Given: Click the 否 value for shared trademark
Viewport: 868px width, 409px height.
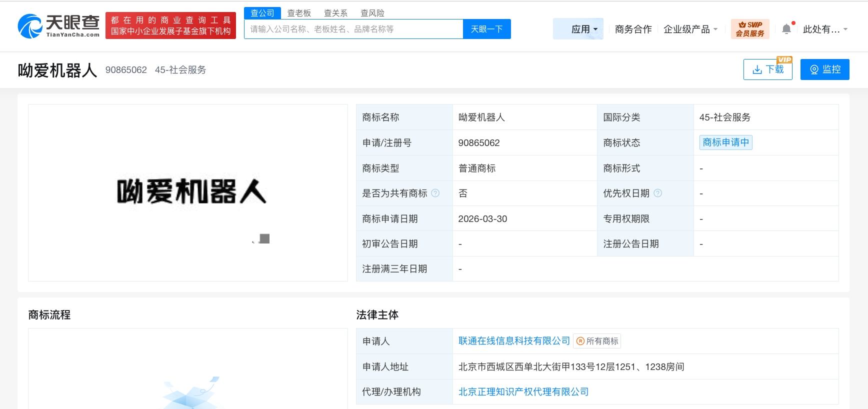Looking at the screenshot, I should tap(463, 193).
